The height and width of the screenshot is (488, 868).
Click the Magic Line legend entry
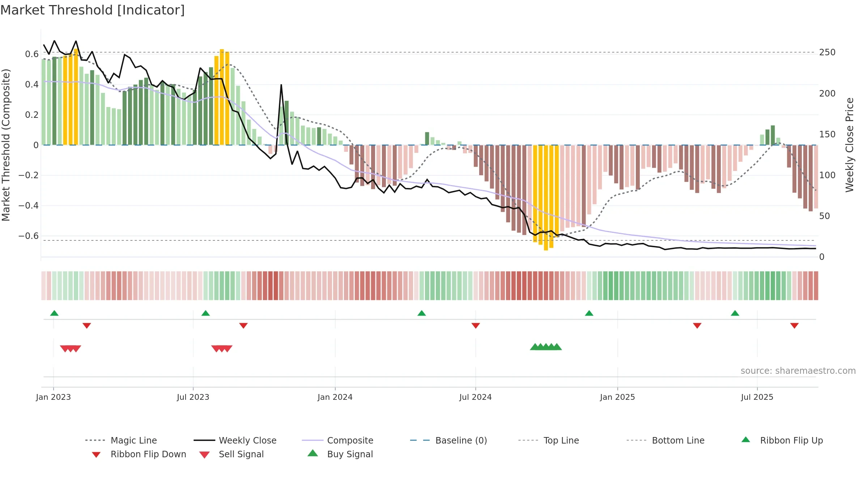point(121,440)
